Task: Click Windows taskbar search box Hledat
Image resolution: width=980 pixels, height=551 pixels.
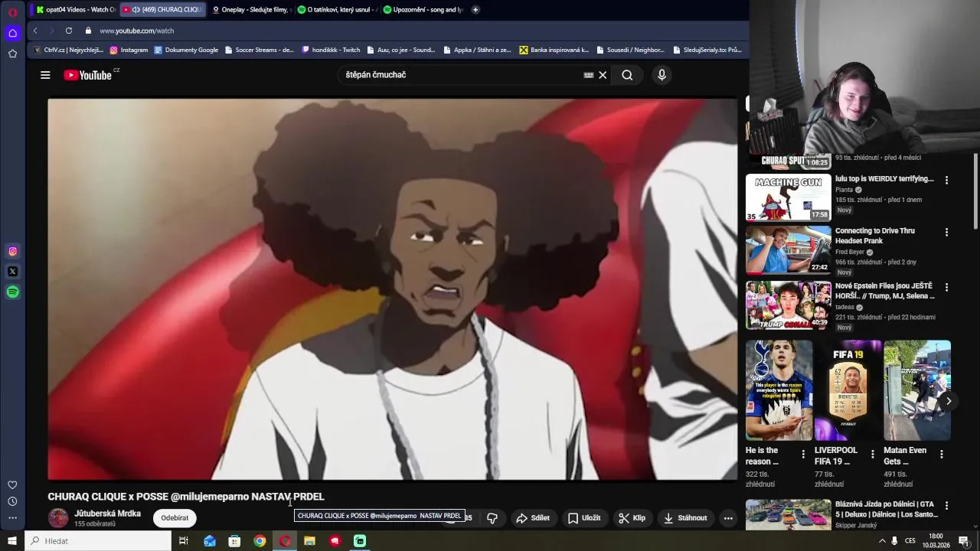Action: coord(98,541)
